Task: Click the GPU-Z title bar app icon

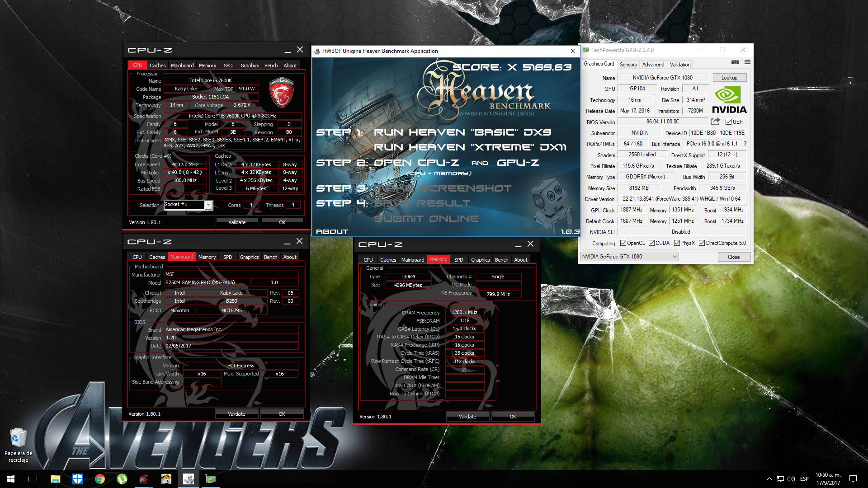Action: [x=586, y=50]
